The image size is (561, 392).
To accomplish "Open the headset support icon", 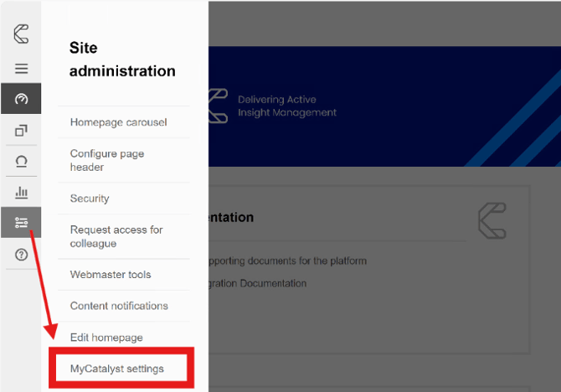I will 21,161.
